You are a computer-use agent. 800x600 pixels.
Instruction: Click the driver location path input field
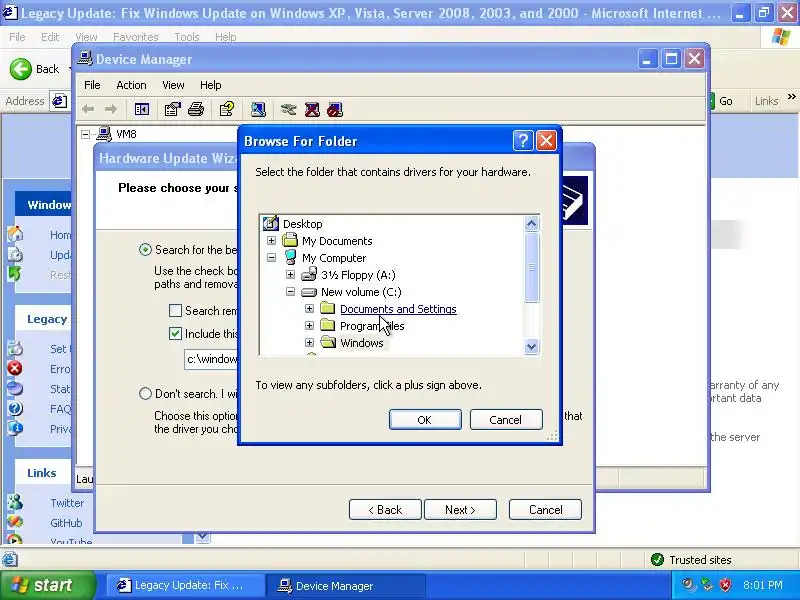tap(211, 359)
